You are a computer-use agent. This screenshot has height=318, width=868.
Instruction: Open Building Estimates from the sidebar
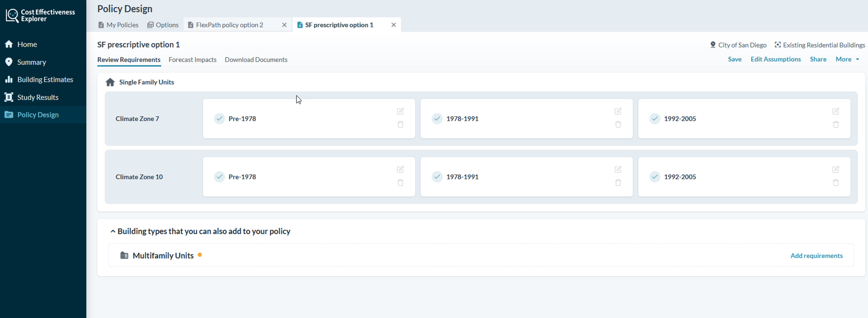(x=9, y=80)
